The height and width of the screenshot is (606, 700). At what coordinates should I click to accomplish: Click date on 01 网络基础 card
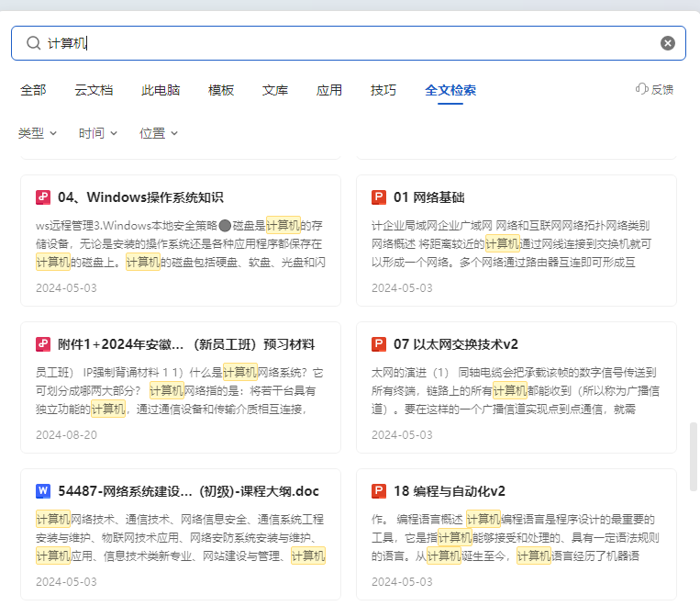[x=402, y=287]
